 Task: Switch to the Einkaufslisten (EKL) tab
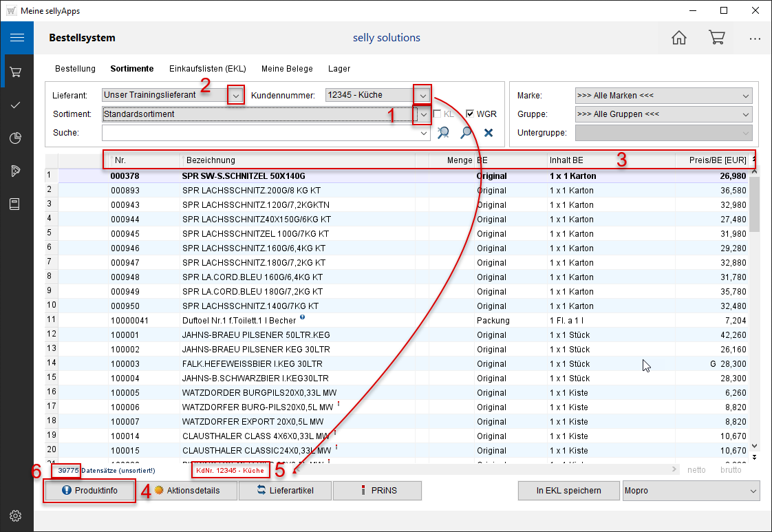click(207, 69)
